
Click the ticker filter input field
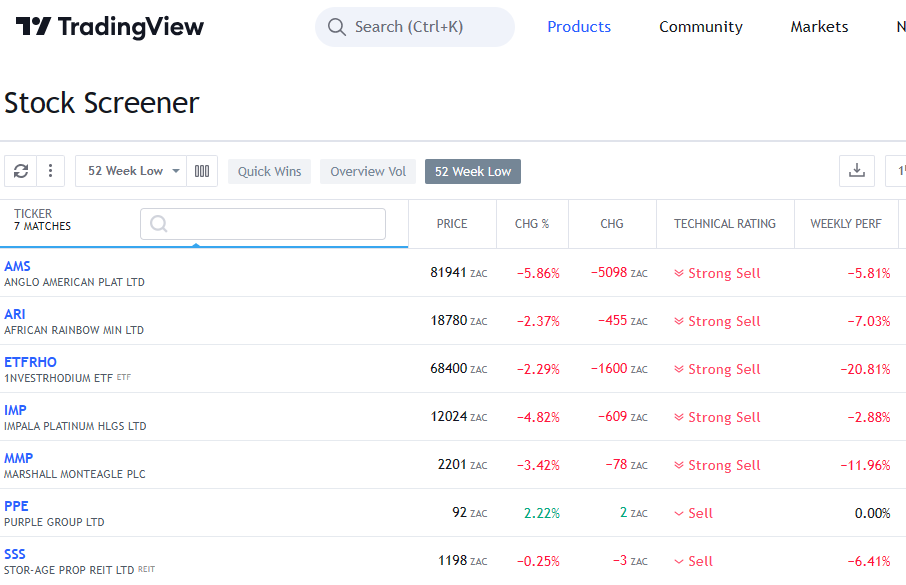coord(263,224)
